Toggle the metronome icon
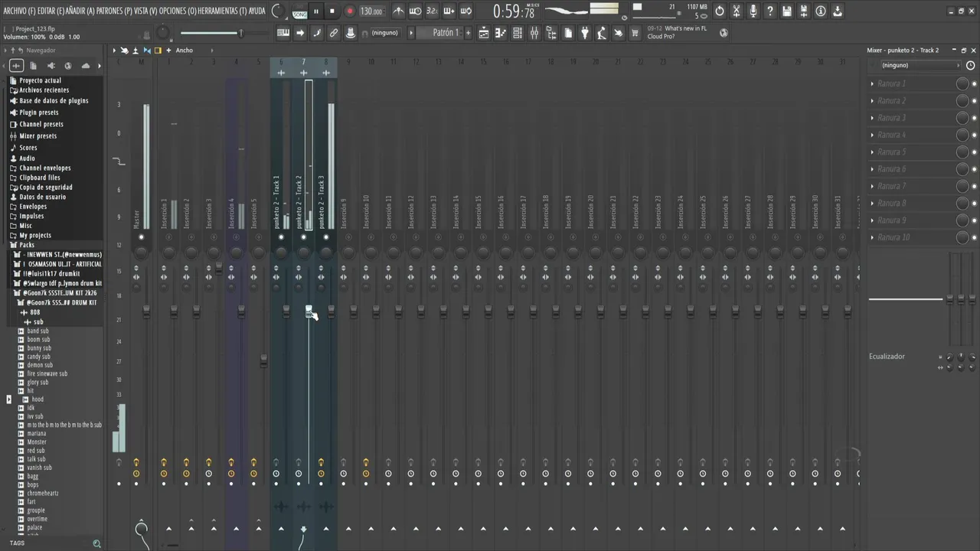Screen dimensions: 980x551 (x=399, y=11)
